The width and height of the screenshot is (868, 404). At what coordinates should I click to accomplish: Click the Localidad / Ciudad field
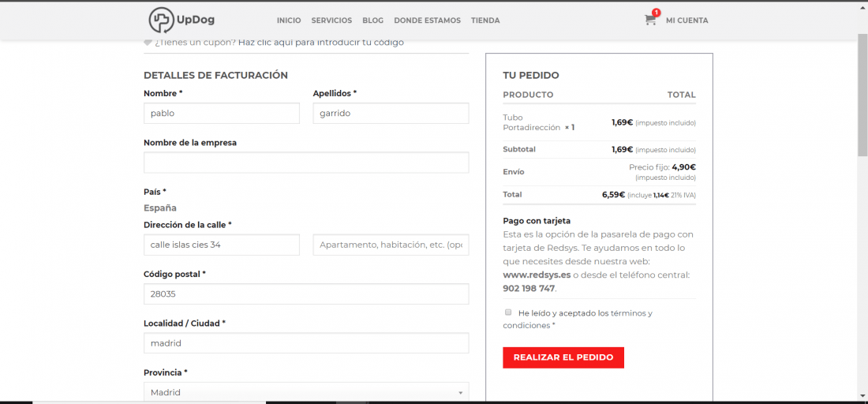pyautogui.click(x=306, y=343)
